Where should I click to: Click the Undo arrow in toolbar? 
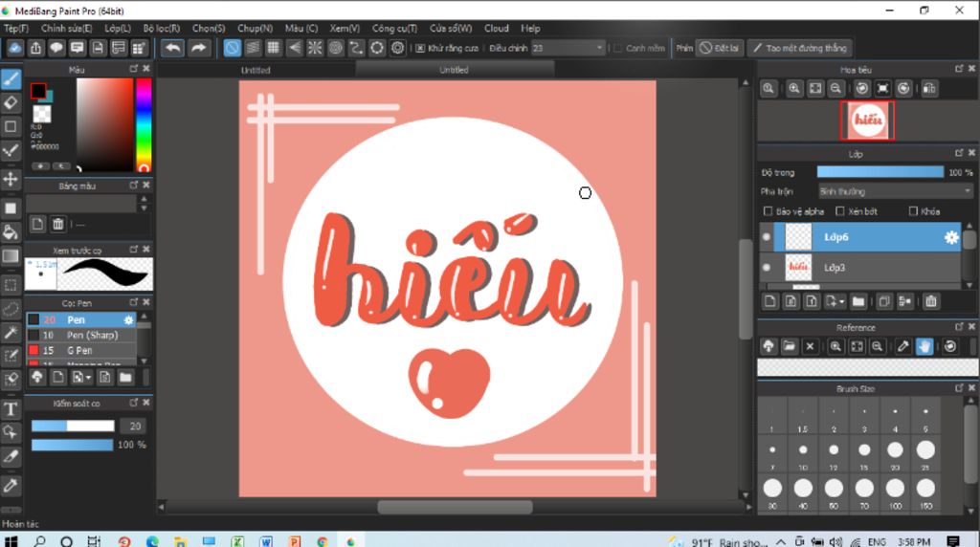(x=172, y=48)
